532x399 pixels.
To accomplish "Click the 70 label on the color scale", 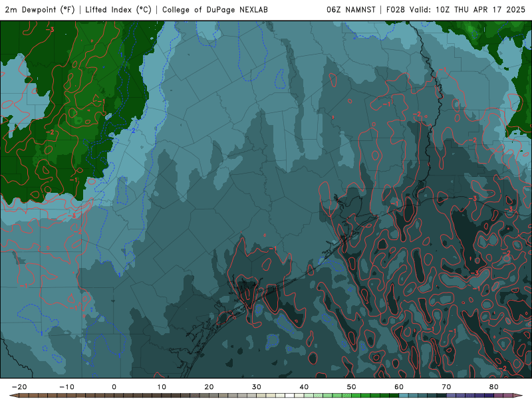I will coord(446,387).
